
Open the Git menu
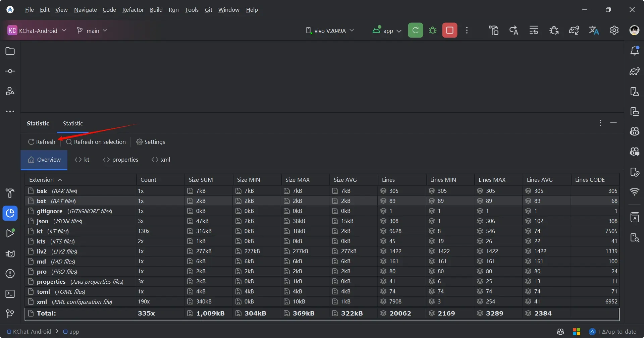tap(208, 10)
